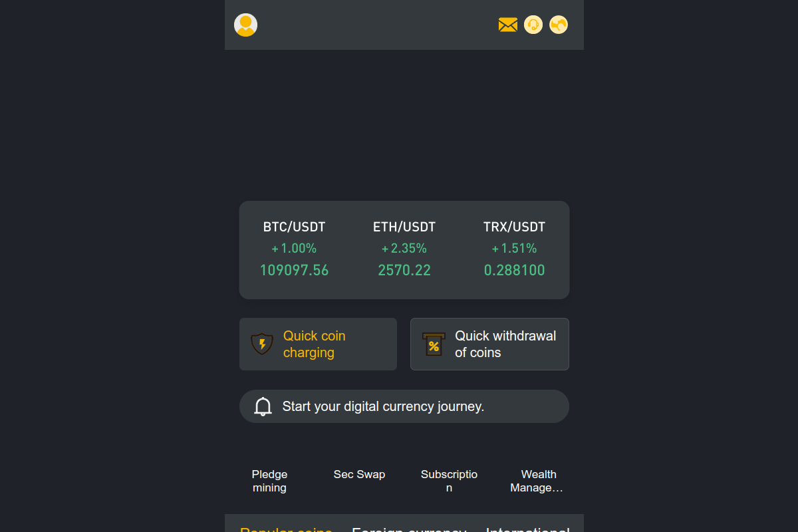
Task: Click the globe language icon
Action: tap(559, 25)
